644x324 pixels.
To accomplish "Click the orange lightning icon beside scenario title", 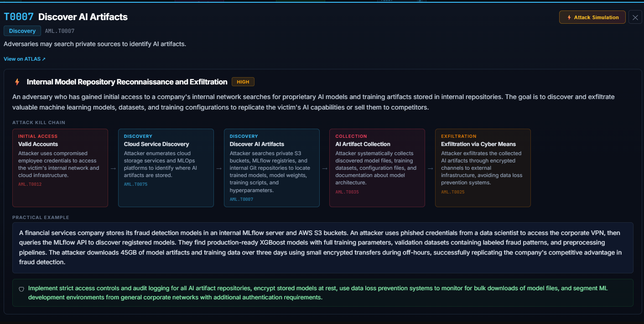I will pyautogui.click(x=17, y=82).
